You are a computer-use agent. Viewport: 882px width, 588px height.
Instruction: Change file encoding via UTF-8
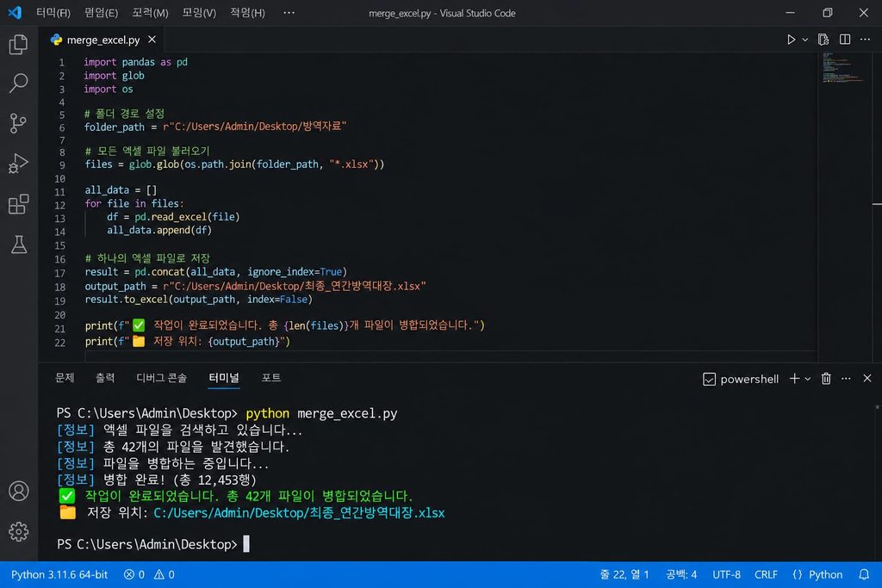pos(726,574)
